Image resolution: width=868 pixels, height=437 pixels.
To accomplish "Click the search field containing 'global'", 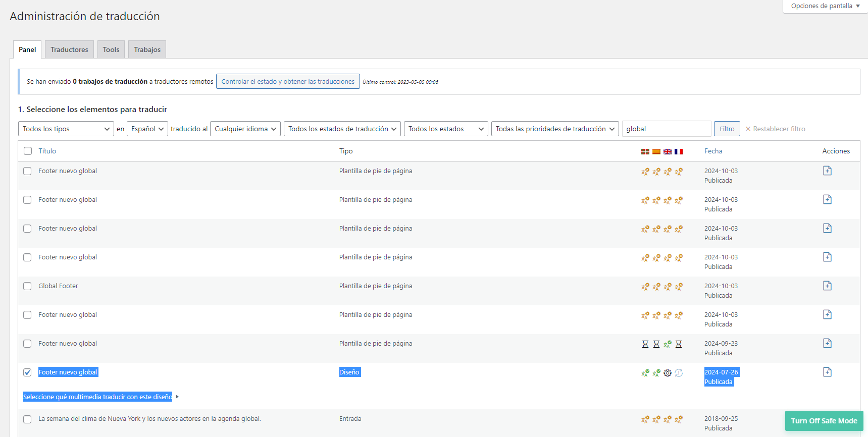I will (666, 129).
